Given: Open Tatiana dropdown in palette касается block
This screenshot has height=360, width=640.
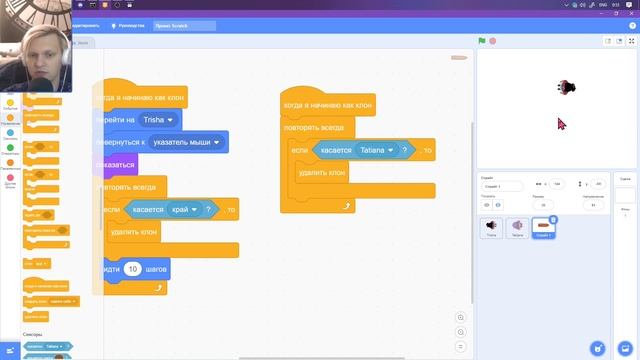Looking at the screenshot, I should click(x=53, y=347).
